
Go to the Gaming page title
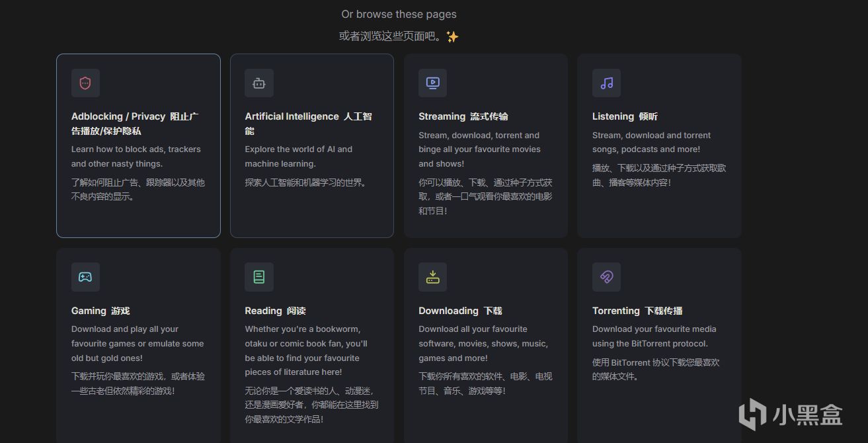pyautogui.click(x=100, y=311)
